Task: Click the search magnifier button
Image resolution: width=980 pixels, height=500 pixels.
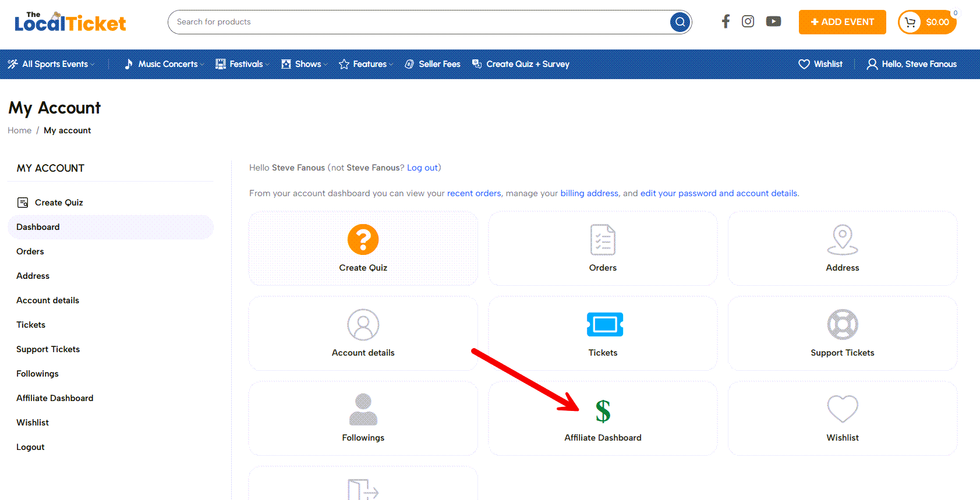Action: pyautogui.click(x=680, y=22)
